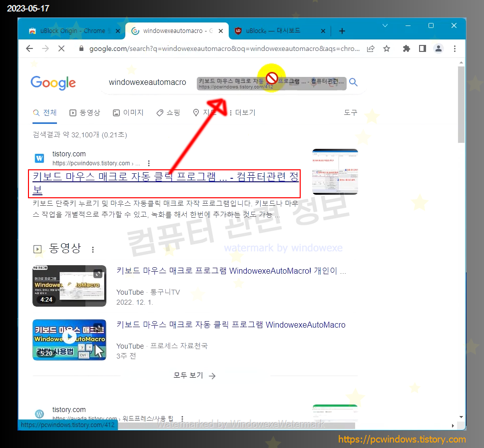Open video link ending with 개인이

(231, 271)
